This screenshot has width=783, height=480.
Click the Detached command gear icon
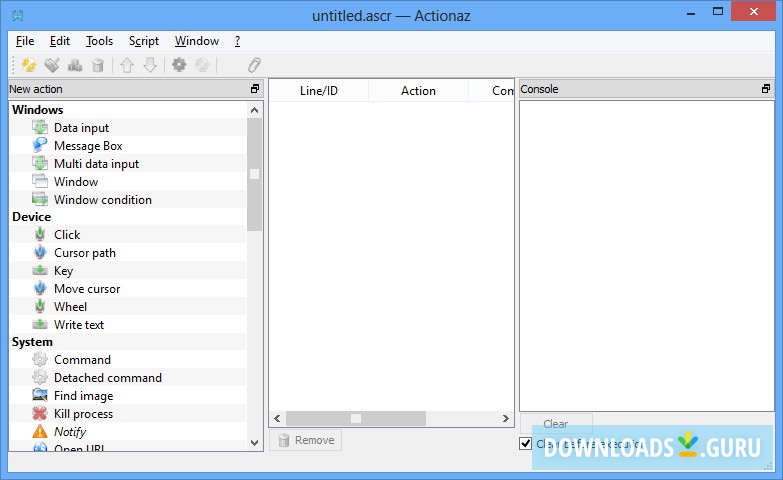point(40,377)
